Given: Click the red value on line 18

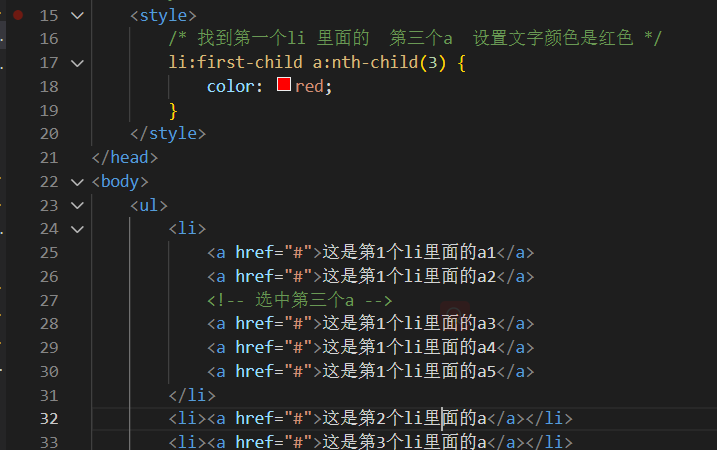Looking at the screenshot, I should [309, 86].
